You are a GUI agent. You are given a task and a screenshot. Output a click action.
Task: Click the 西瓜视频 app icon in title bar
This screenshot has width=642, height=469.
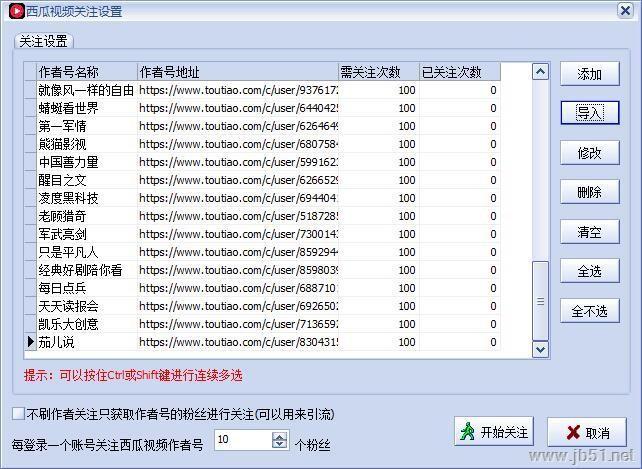click(16, 11)
